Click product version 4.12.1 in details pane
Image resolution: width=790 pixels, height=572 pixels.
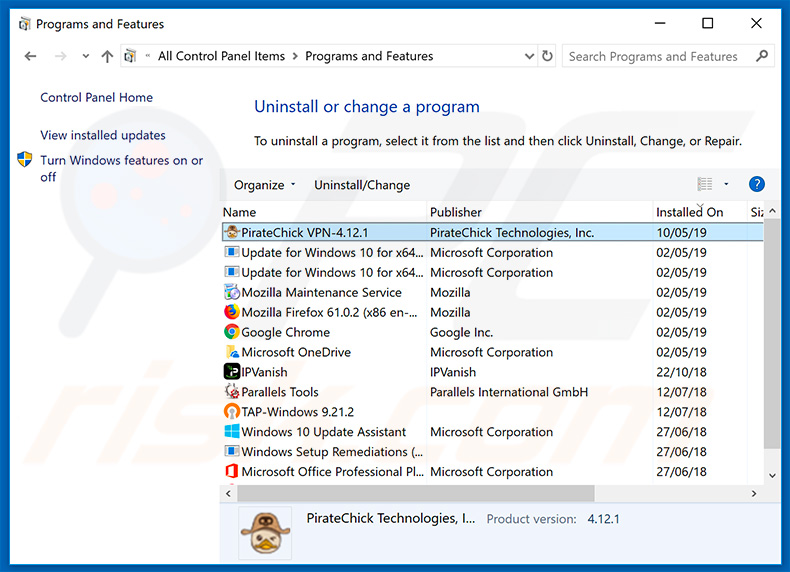[604, 519]
